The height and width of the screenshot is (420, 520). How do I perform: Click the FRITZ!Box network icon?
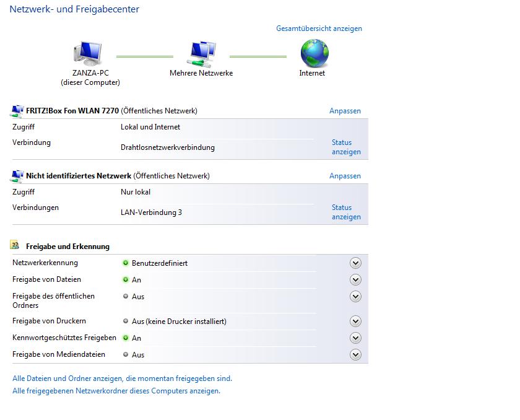17,111
